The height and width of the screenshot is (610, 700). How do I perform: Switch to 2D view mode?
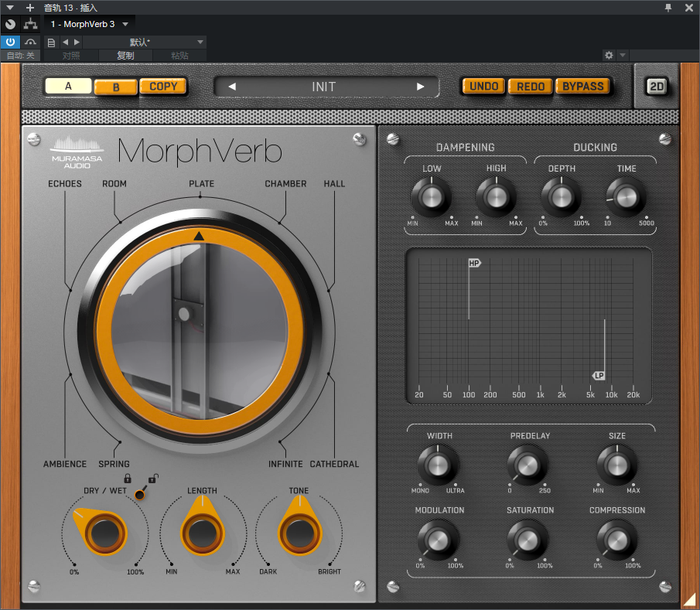[x=657, y=87]
